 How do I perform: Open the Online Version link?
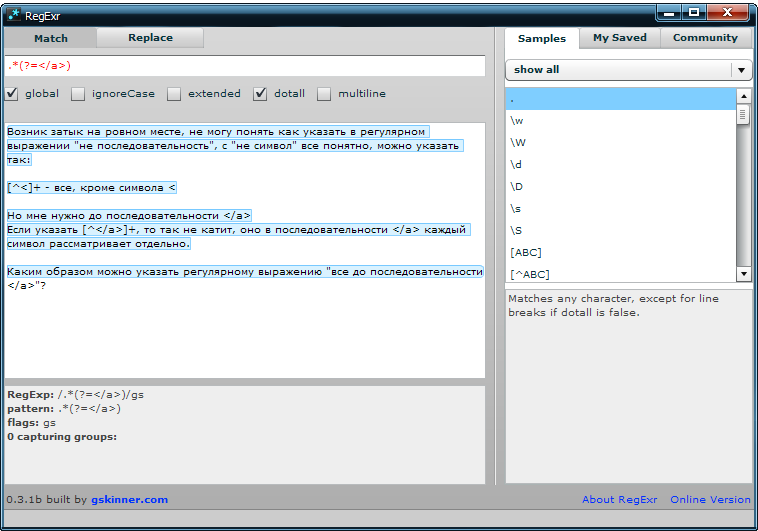tap(710, 499)
